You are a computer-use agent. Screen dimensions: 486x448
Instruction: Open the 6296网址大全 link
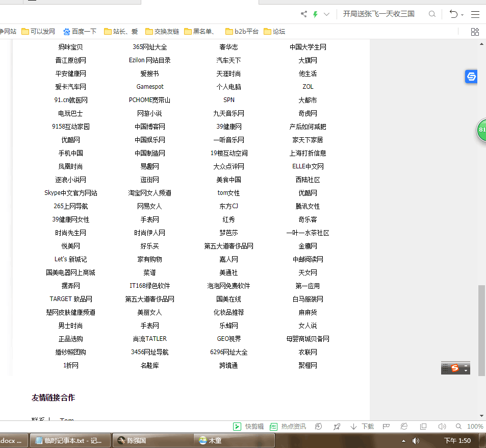(x=229, y=352)
